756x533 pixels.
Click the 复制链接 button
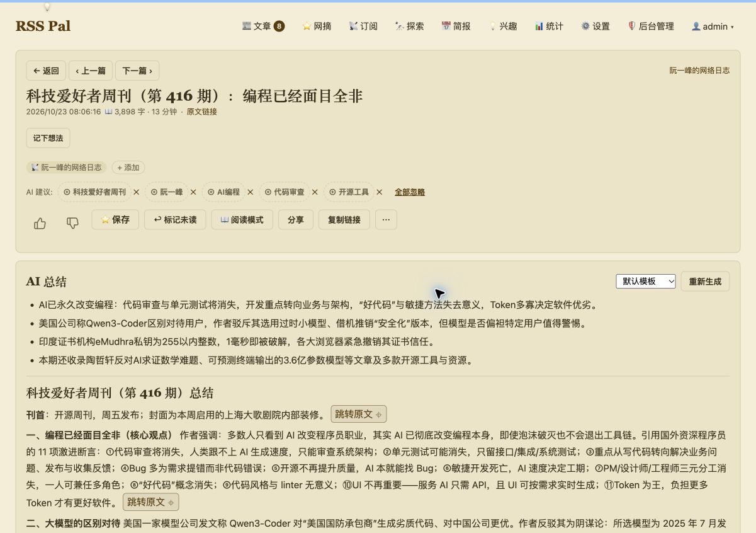(344, 220)
